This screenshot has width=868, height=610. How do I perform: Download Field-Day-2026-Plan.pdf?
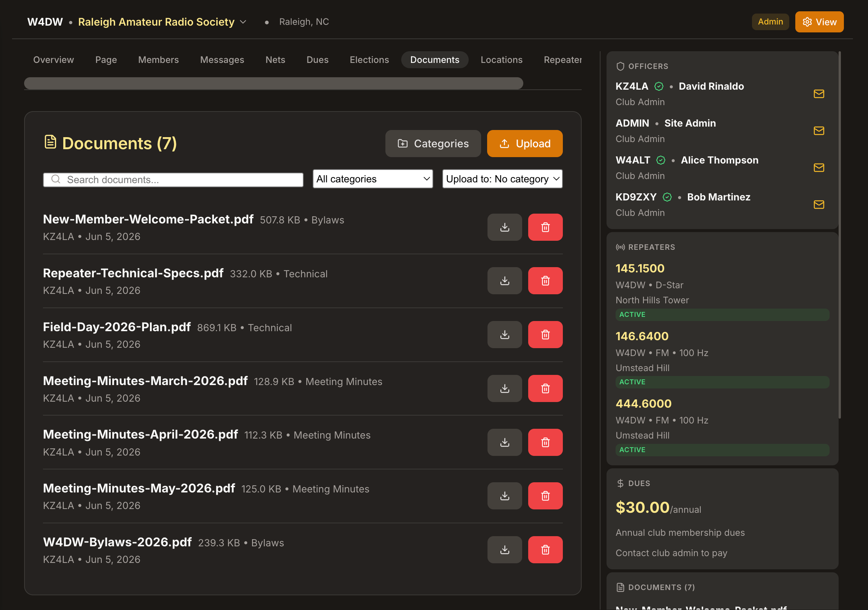(504, 334)
